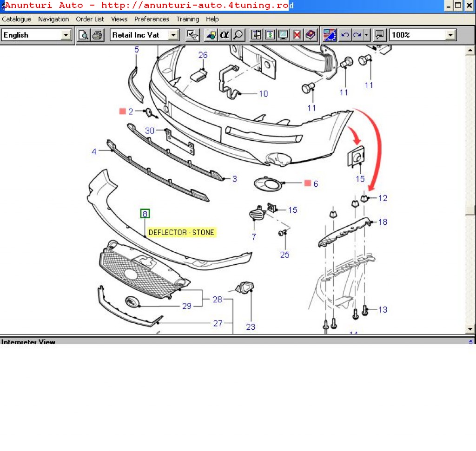Click part number 29 label

(187, 306)
